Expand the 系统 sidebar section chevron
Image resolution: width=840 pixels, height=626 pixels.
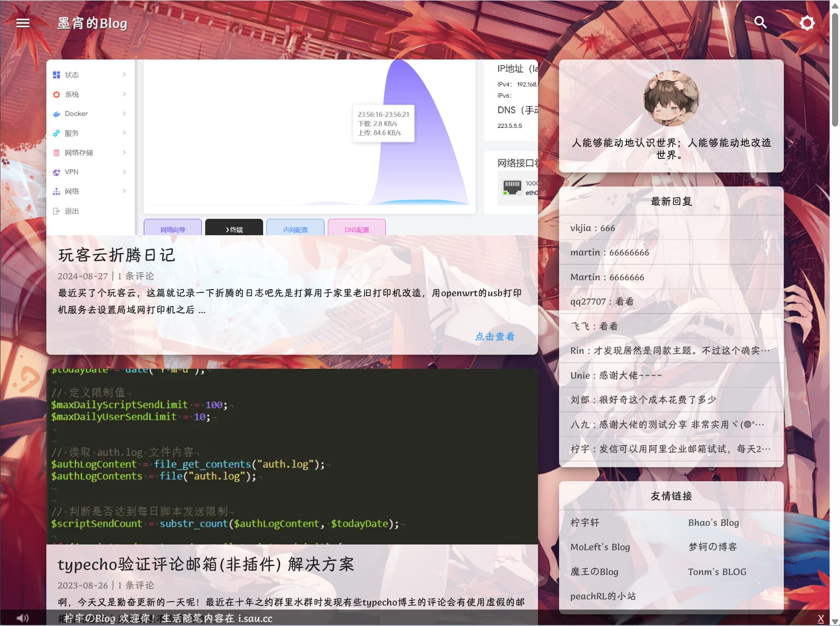[x=124, y=94]
